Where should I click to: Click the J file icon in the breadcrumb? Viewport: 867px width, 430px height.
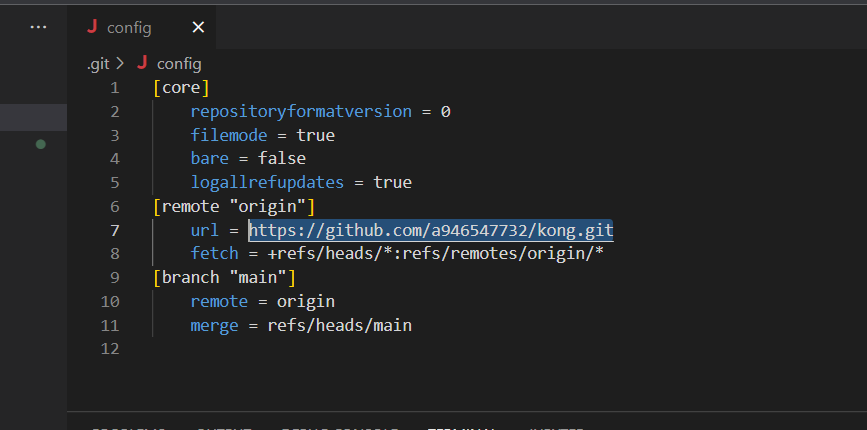coord(142,63)
